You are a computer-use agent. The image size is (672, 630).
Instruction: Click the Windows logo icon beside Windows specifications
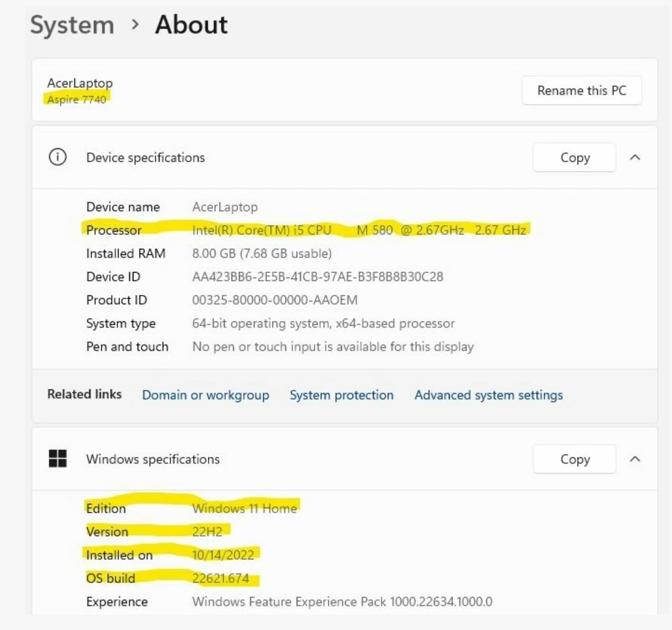pyautogui.click(x=58, y=459)
